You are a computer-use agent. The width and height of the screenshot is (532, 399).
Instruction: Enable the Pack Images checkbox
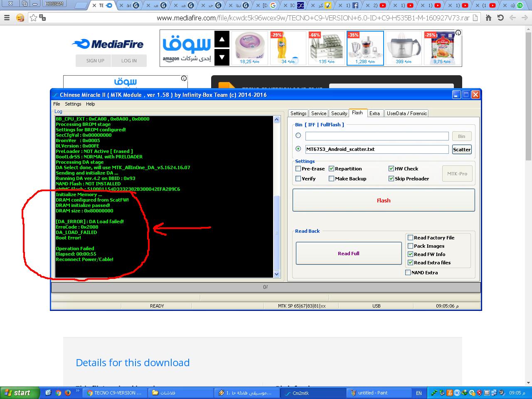coord(410,246)
